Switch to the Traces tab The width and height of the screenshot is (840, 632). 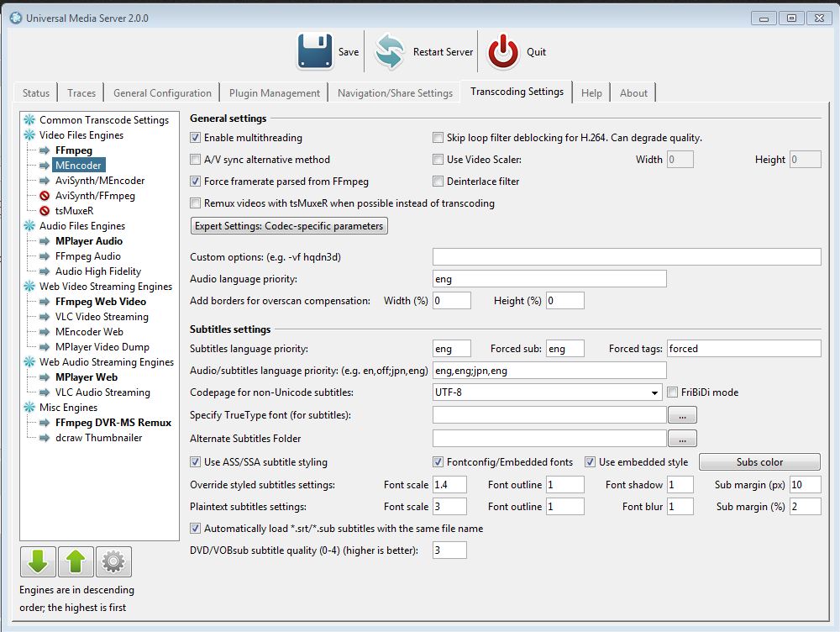(81, 92)
